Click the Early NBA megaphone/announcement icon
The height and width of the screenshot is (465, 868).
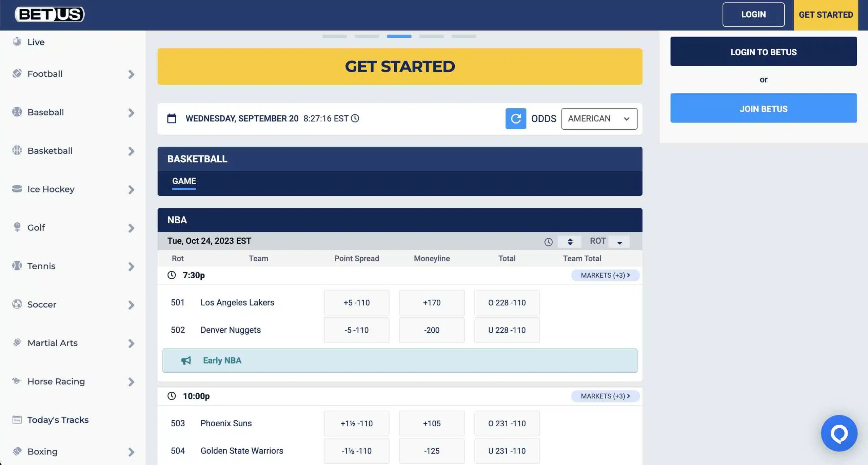tap(185, 360)
